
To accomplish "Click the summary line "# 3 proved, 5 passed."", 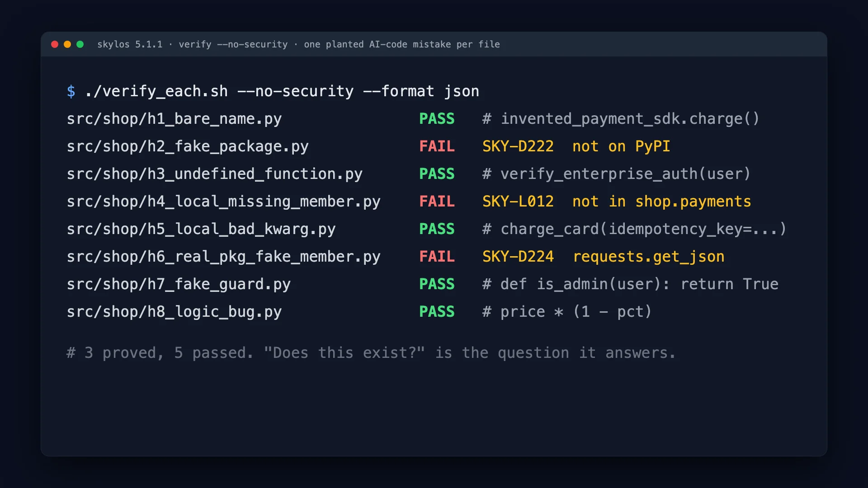I will click(160, 353).
